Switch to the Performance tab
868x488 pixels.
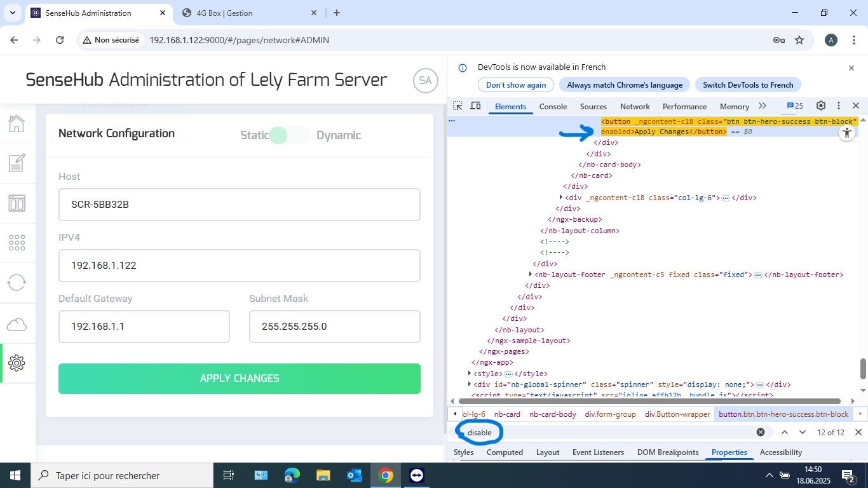coord(684,106)
